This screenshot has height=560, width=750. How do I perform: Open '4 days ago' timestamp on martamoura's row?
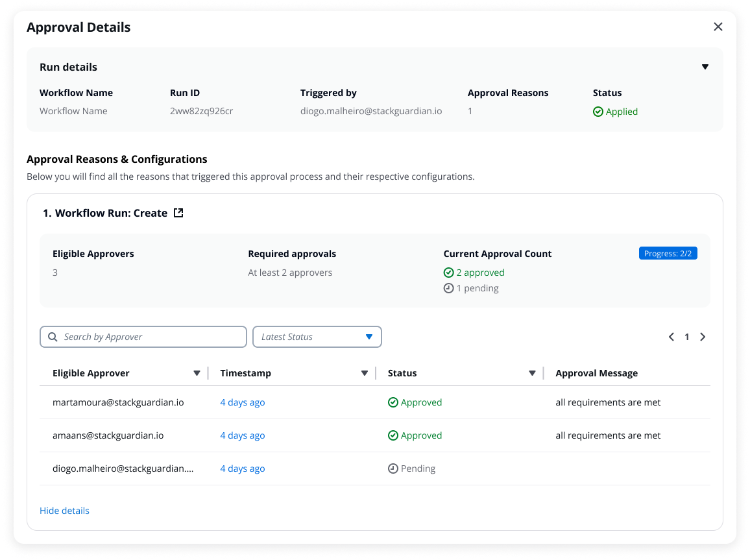point(242,402)
